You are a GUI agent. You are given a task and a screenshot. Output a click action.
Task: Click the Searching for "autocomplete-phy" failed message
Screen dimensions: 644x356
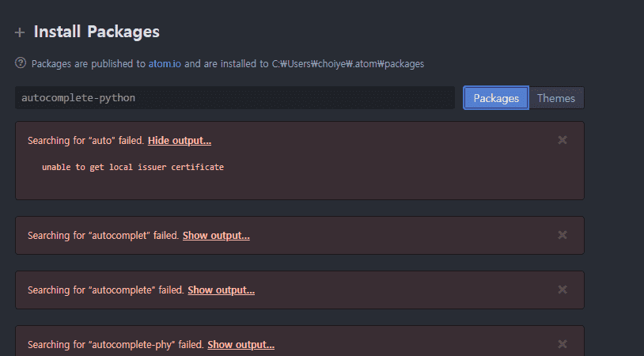116,345
